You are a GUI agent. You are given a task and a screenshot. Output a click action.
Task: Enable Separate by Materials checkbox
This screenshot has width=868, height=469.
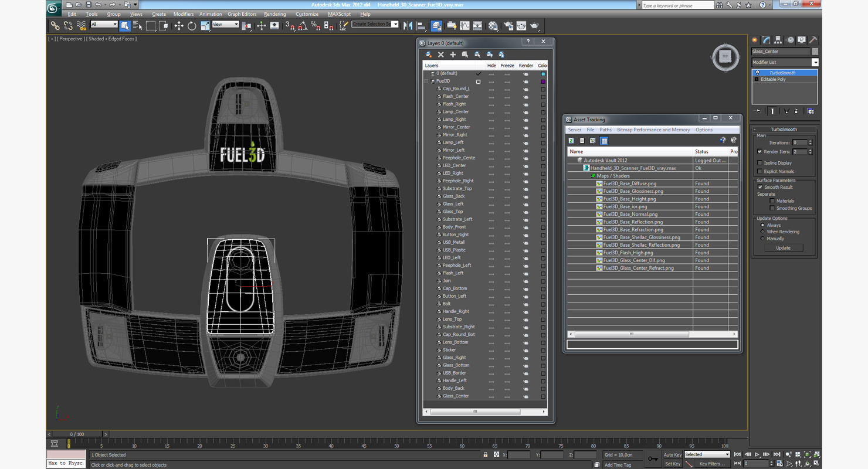click(772, 201)
